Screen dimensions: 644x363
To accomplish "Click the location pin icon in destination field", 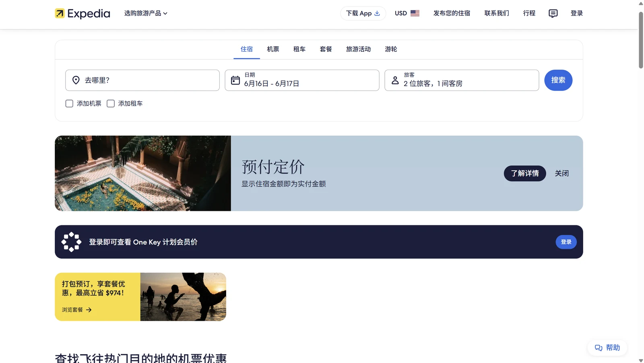I will click(x=76, y=80).
